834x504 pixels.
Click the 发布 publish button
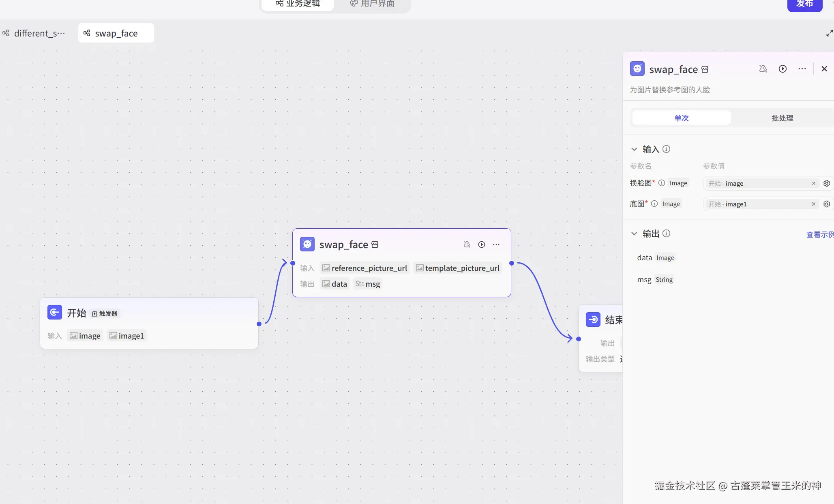(804, 4)
